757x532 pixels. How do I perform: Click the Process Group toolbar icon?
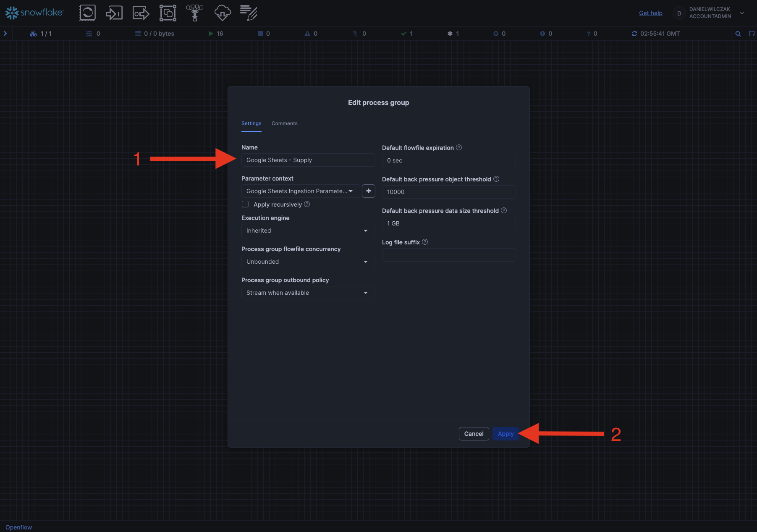point(168,13)
